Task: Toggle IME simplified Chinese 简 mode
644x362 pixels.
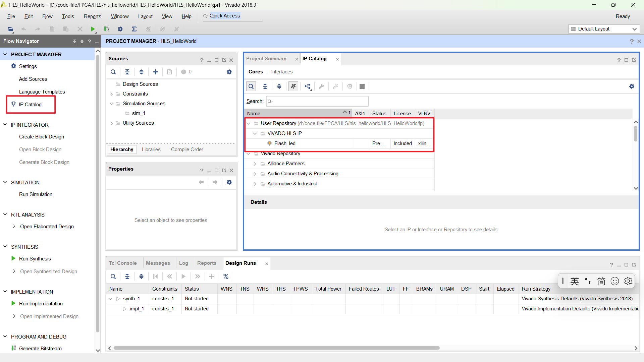Action: pos(601,281)
